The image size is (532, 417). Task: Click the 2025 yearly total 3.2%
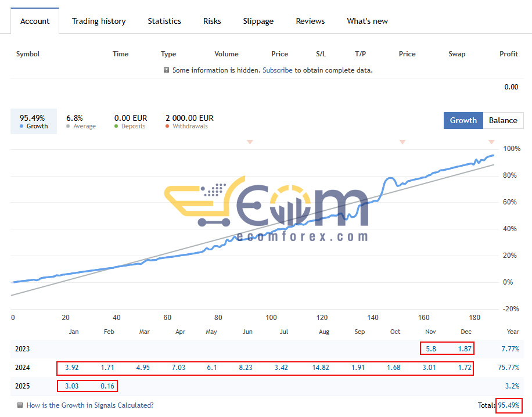(x=512, y=386)
